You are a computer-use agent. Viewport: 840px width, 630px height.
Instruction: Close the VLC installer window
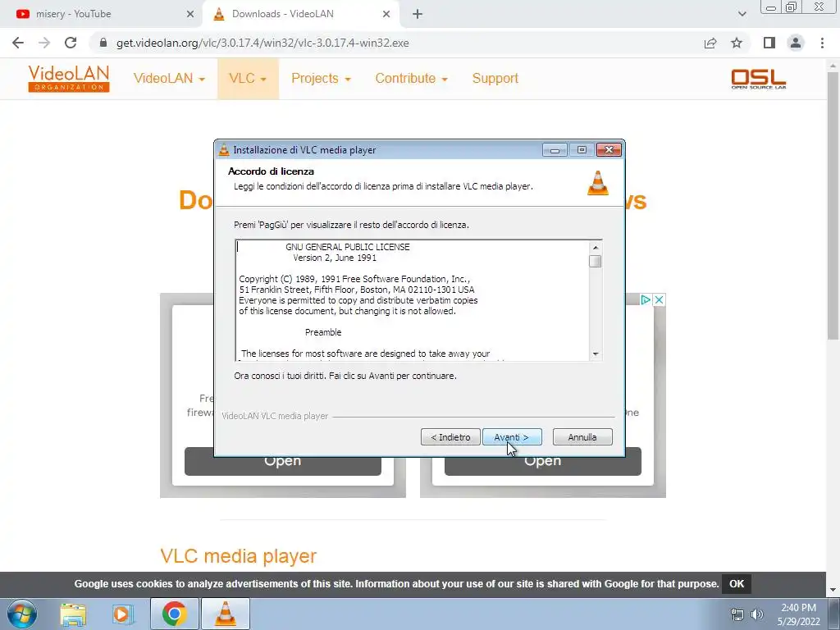pos(609,150)
